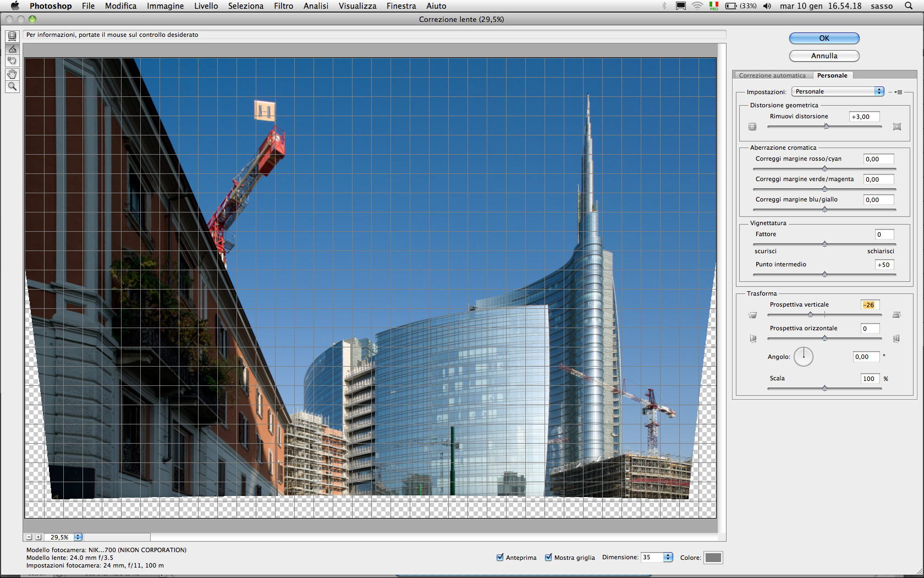Click the rosso/cyan margin slider
The width and height of the screenshot is (924, 578).
coord(824,169)
